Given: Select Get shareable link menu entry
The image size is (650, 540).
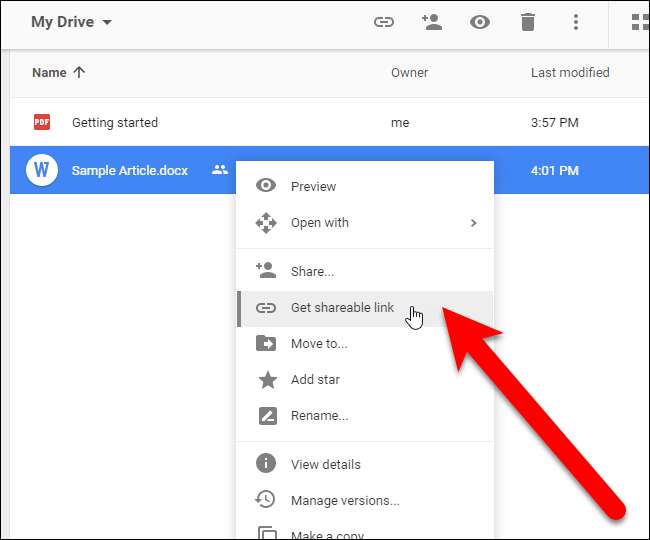Looking at the screenshot, I should coord(342,308).
